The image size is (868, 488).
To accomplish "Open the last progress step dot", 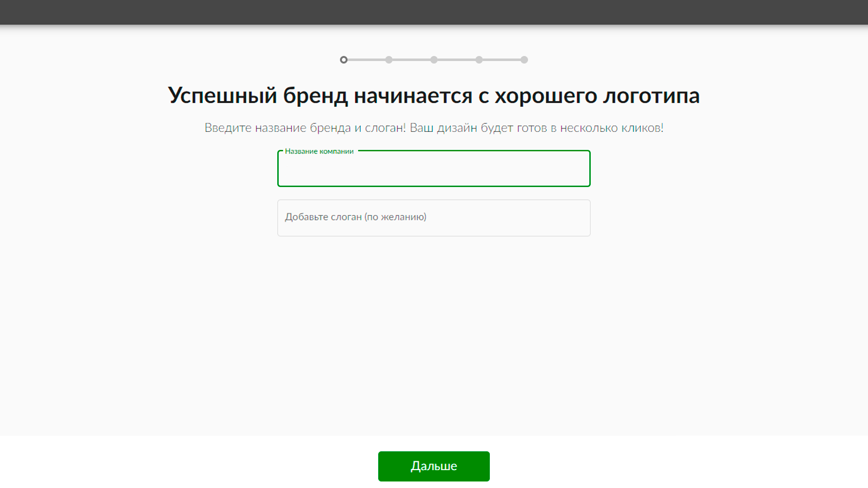I will point(524,60).
